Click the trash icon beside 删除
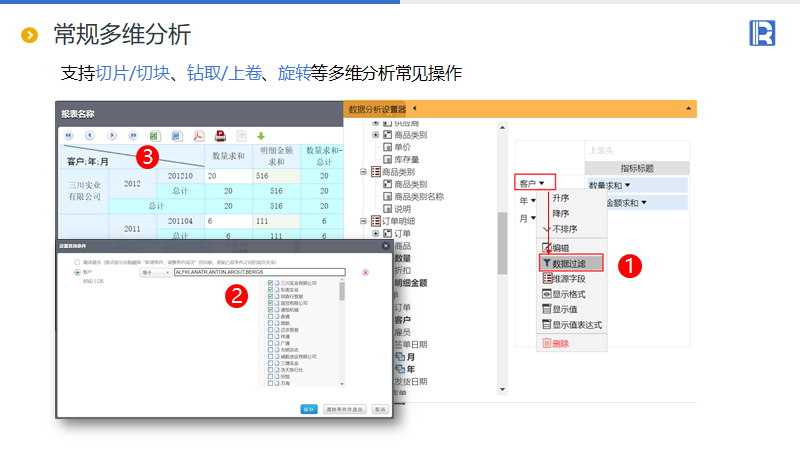The image size is (800, 450). pos(546,343)
